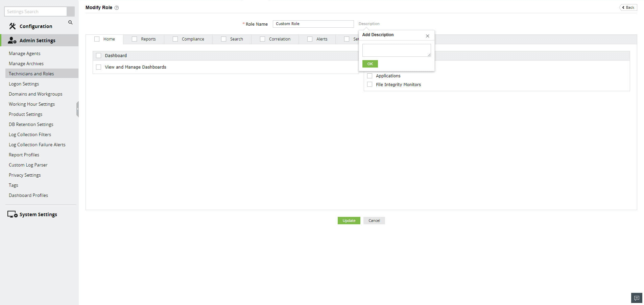Enable the Dashboard checkbox
The width and height of the screenshot is (644, 305).
click(99, 56)
